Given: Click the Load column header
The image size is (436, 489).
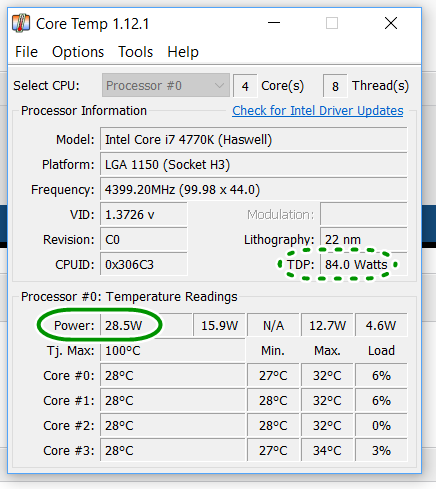Looking at the screenshot, I should [381, 351].
